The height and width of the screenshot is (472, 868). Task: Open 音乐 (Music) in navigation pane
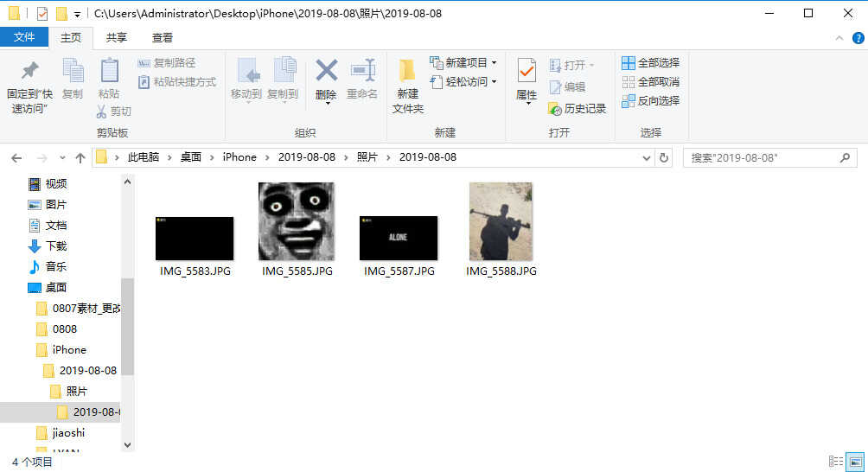48,267
